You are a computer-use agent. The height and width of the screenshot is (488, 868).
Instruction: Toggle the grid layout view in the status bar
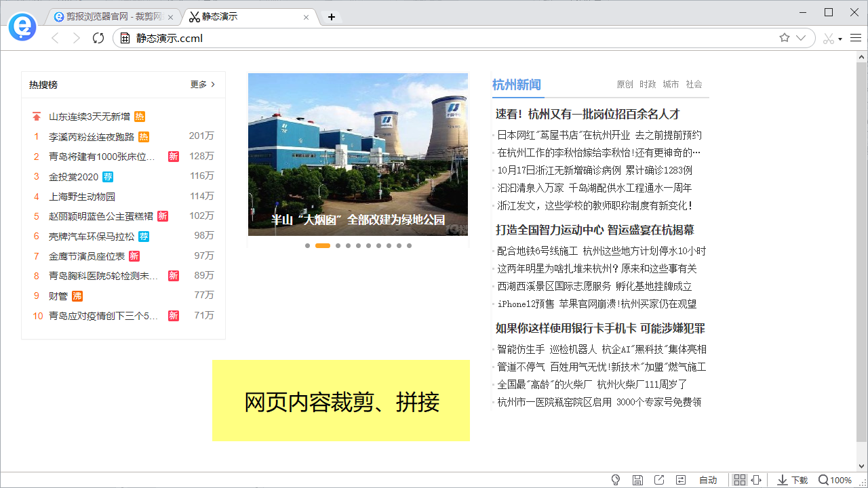[739, 479]
